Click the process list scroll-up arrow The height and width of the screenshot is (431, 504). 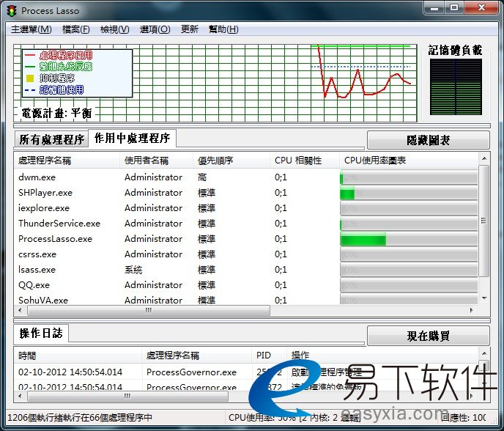click(x=483, y=158)
